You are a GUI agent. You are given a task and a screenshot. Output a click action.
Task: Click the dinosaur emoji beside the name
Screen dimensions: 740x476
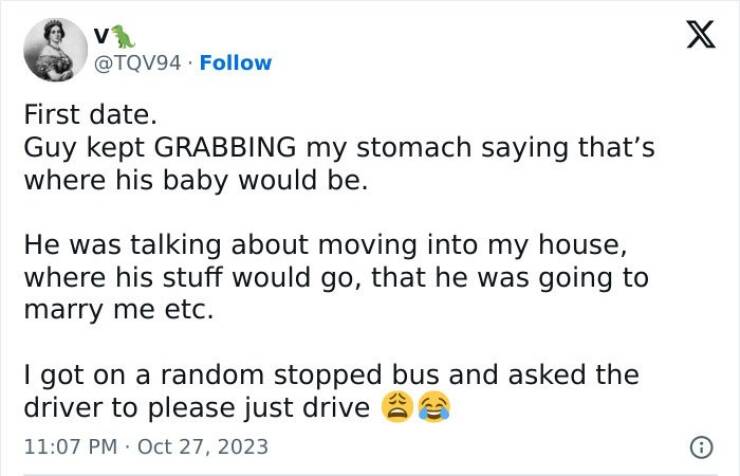122,37
